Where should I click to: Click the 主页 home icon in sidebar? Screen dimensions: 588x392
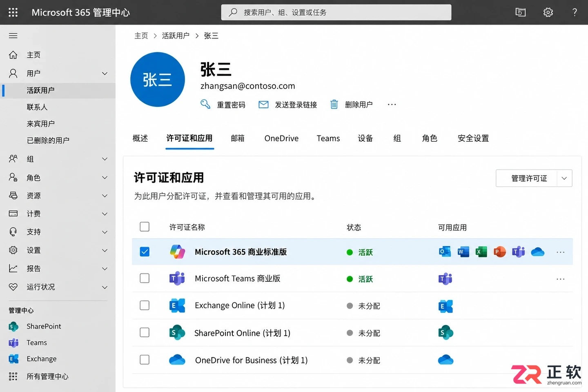13,55
